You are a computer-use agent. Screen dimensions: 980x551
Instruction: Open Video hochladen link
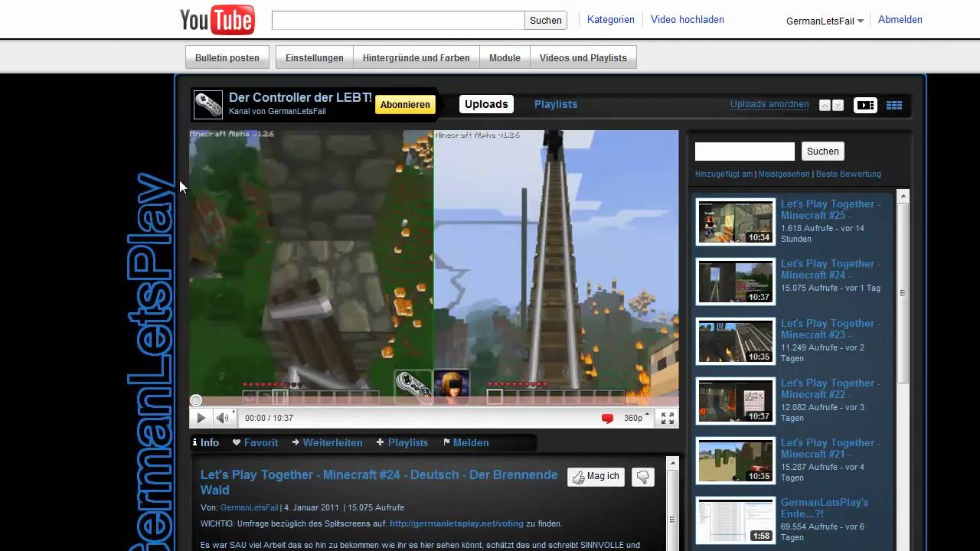[x=688, y=20]
